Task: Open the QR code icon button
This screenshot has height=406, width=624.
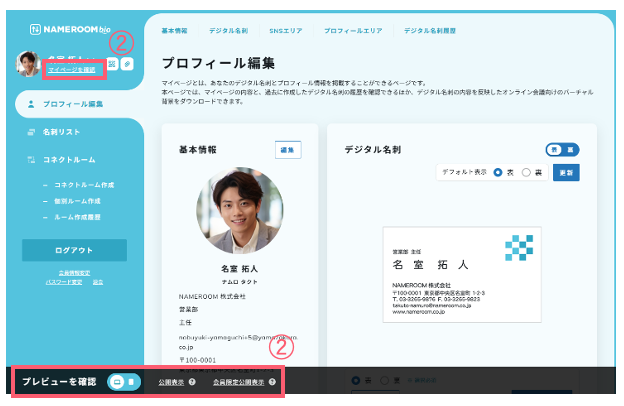Action: pyautogui.click(x=113, y=64)
